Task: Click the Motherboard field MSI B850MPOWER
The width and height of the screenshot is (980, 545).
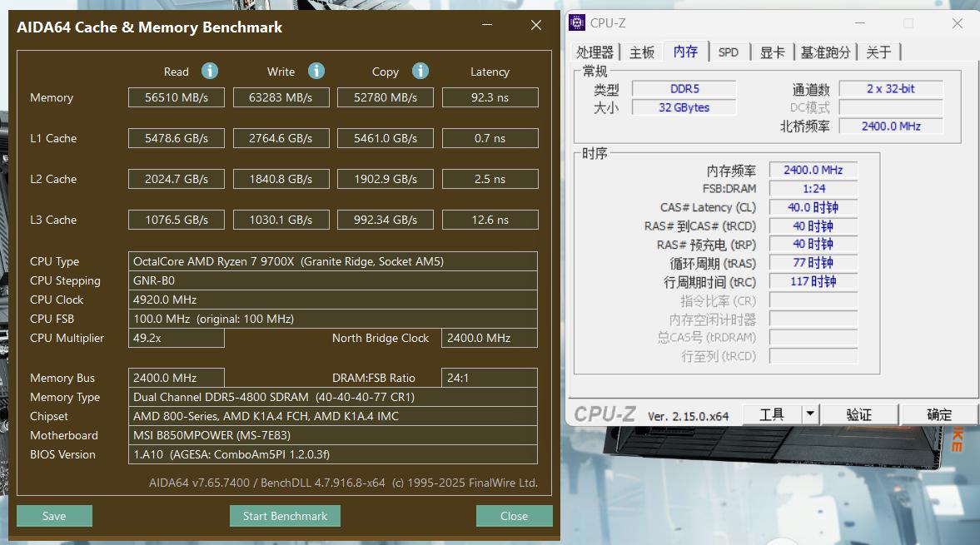Action: point(332,435)
